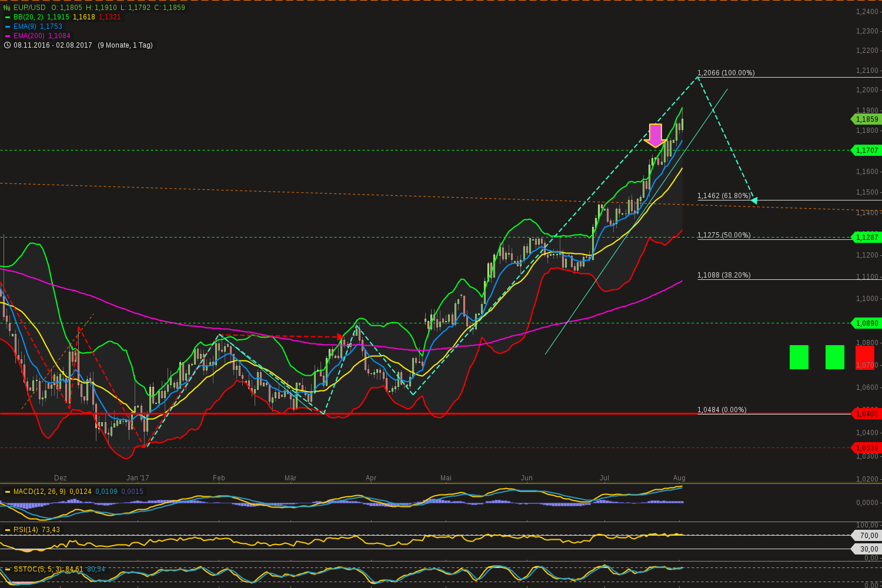Click the Apr label on the time axis

pyautogui.click(x=371, y=478)
